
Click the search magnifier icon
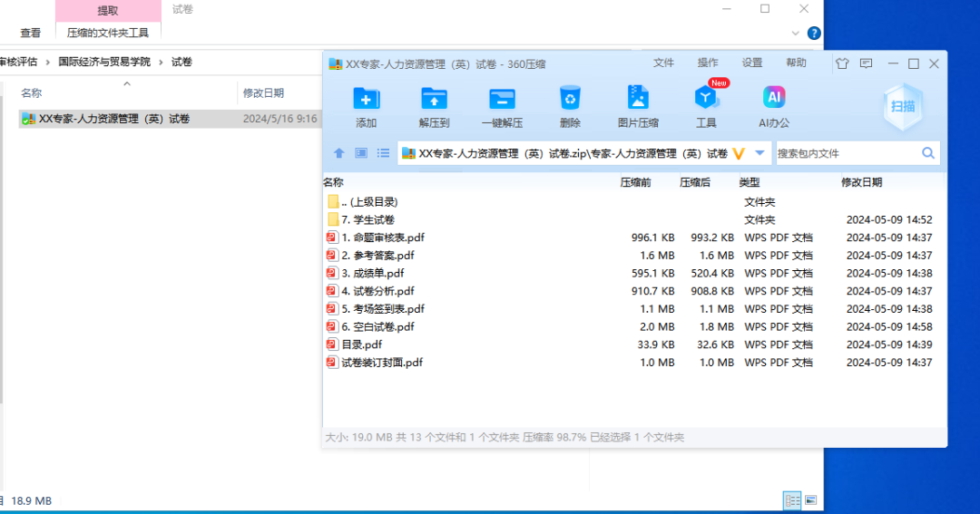click(928, 154)
